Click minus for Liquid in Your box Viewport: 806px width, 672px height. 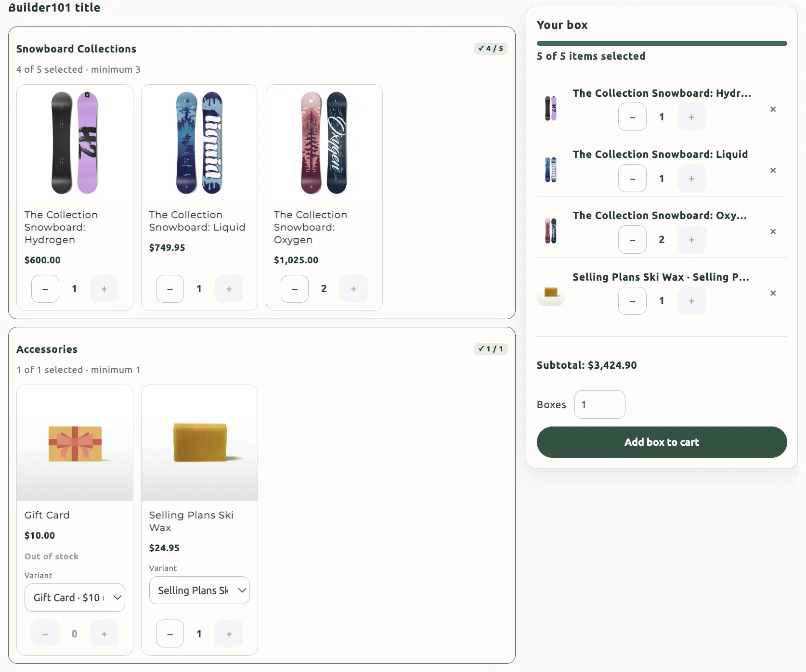point(632,178)
